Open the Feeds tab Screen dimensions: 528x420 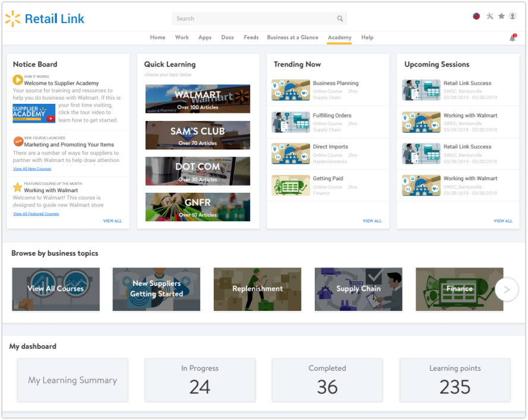coord(251,37)
